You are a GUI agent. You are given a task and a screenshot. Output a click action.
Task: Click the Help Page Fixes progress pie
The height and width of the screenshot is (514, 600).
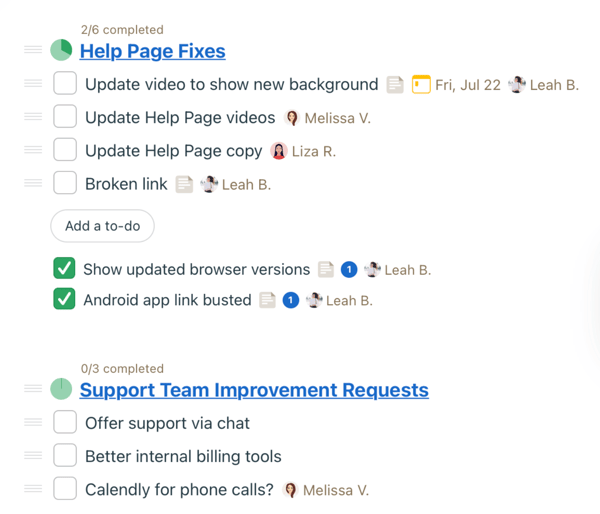point(61,50)
